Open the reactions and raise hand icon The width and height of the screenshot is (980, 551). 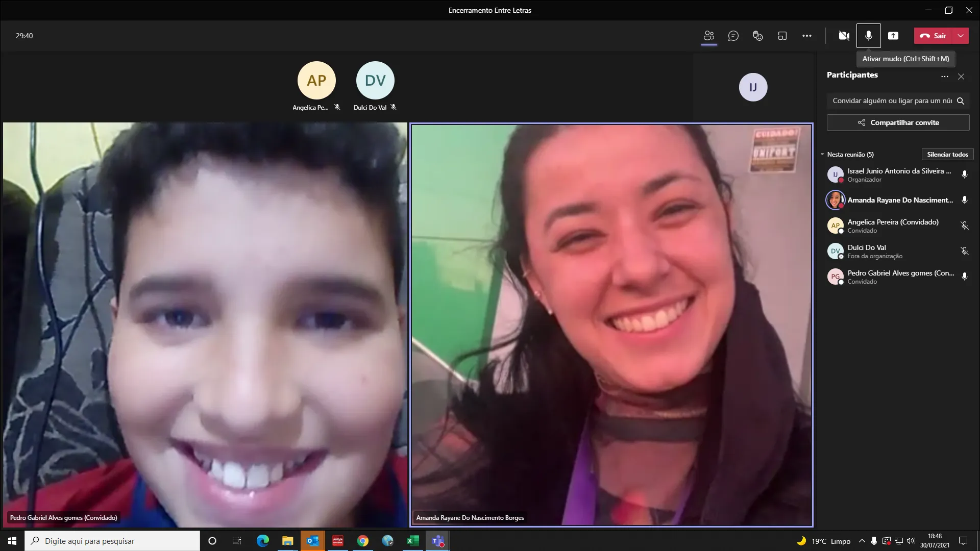pyautogui.click(x=757, y=36)
